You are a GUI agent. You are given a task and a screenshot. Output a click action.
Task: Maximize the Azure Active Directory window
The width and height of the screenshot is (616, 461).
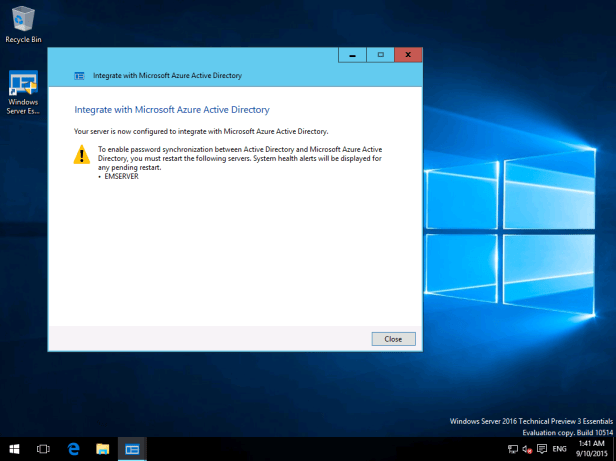click(380, 55)
